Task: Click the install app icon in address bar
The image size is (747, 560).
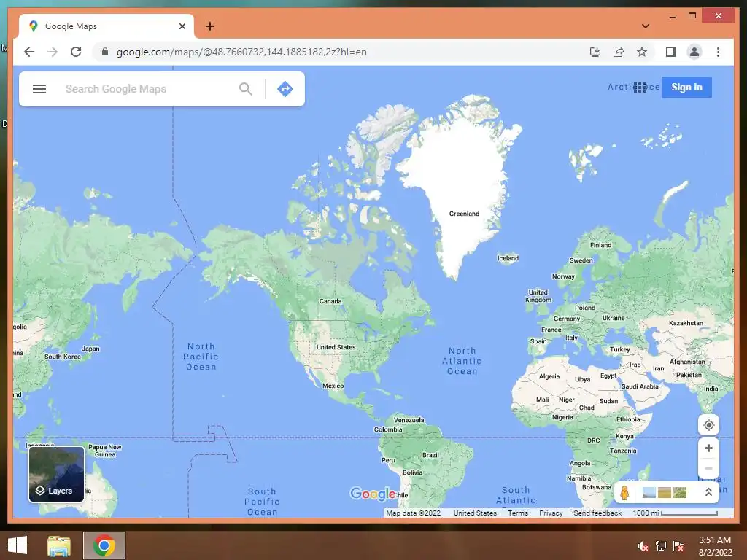Action: pos(595,52)
